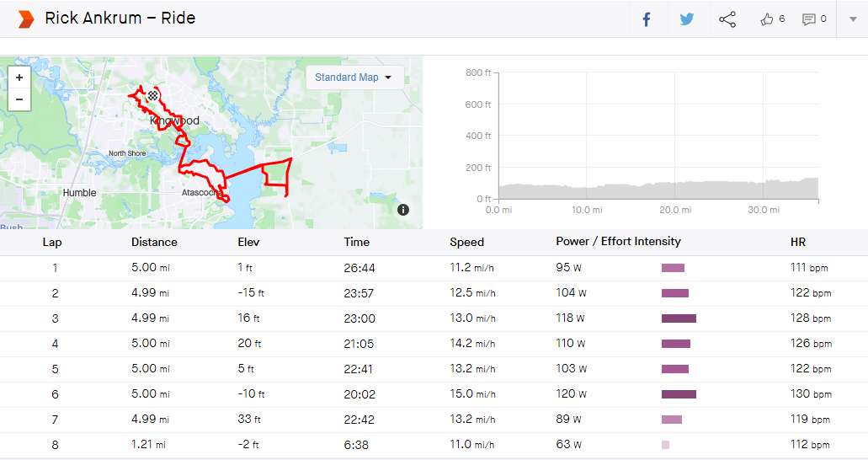Click the -15 ft elevation value
The width and height of the screenshot is (868, 460).
251,292
